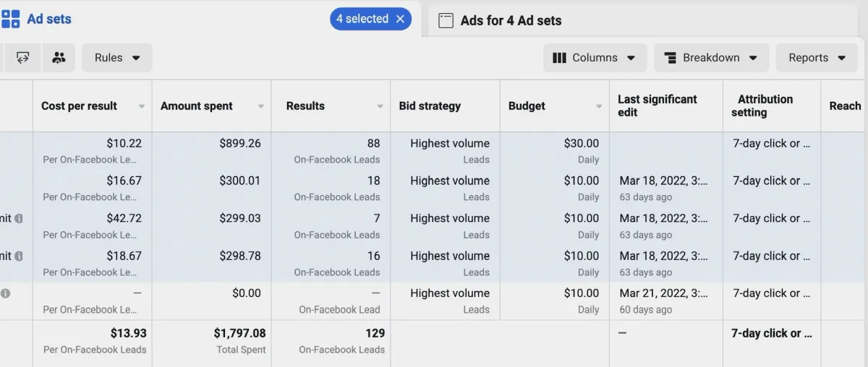Expand the Breakdown dropdown
The image size is (868, 367).
(x=710, y=58)
